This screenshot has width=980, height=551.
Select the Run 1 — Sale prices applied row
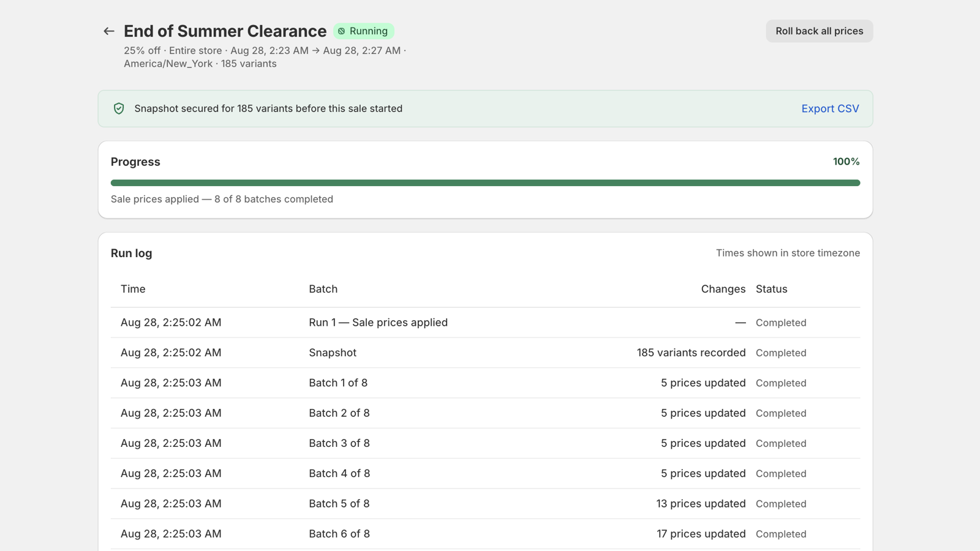[x=485, y=323]
